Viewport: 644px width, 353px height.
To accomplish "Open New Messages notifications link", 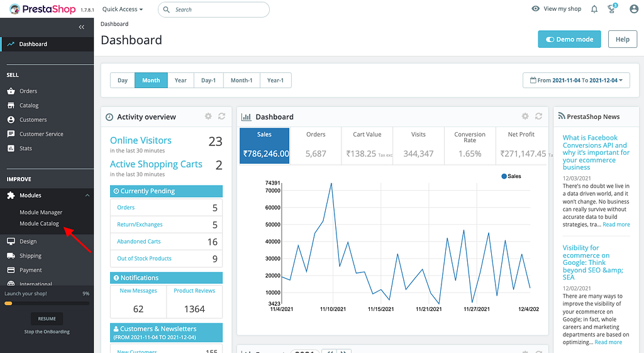I will click(138, 291).
